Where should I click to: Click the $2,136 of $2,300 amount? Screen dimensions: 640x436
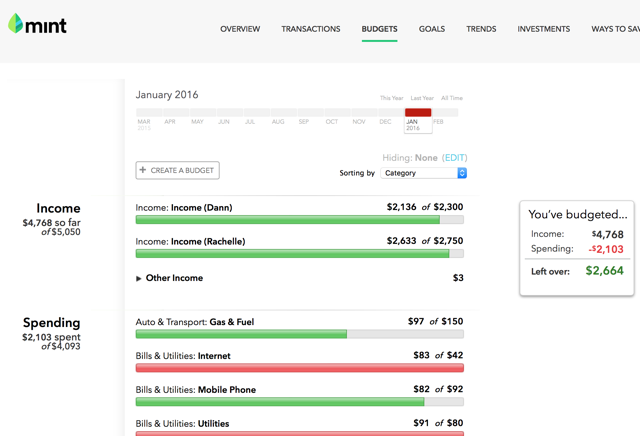pyautogui.click(x=425, y=207)
